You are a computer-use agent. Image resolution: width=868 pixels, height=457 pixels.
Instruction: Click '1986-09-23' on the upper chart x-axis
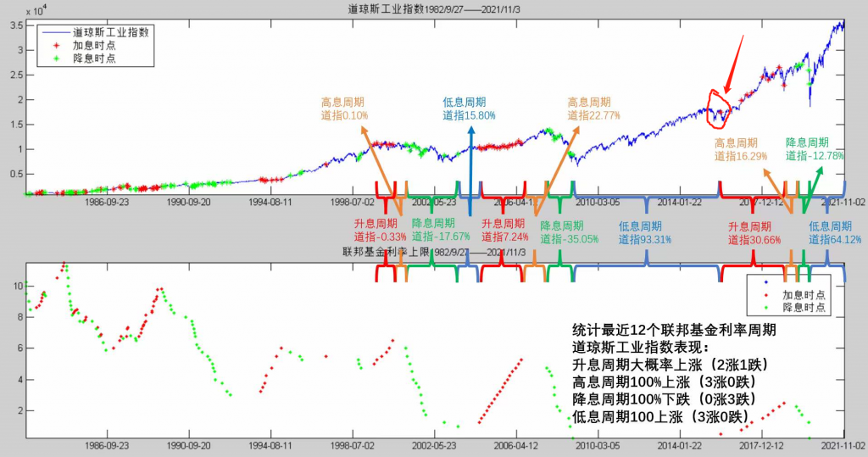tap(107, 202)
